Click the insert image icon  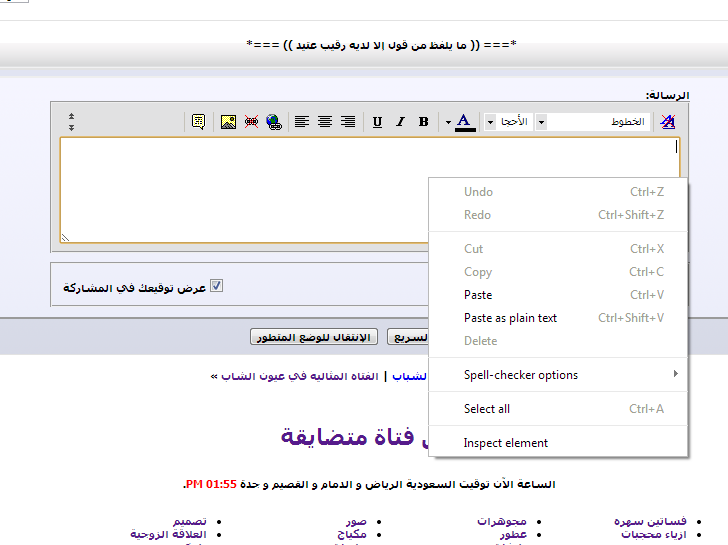(x=228, y=122)
